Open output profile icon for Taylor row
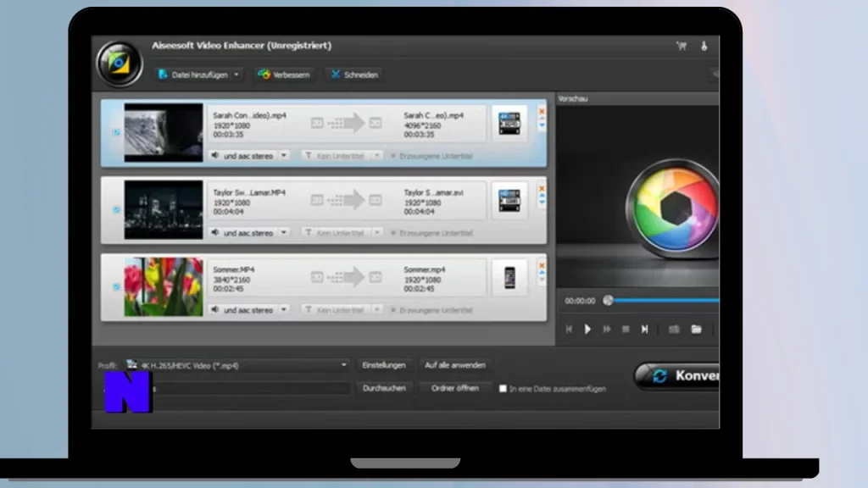868x488 pixels. coord(509,200)
